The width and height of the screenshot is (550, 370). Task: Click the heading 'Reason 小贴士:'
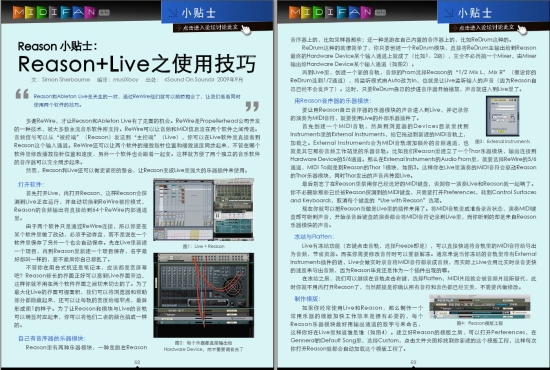58,46
